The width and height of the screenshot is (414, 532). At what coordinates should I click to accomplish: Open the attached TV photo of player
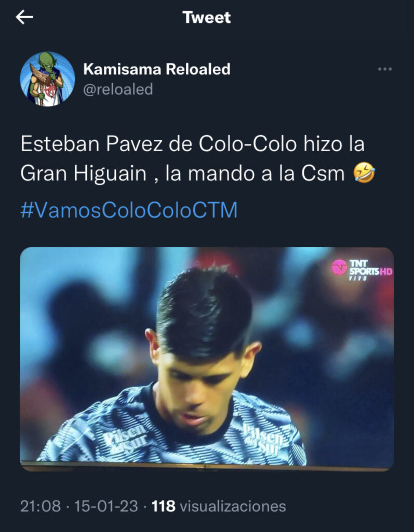click(x=207, y=359)
